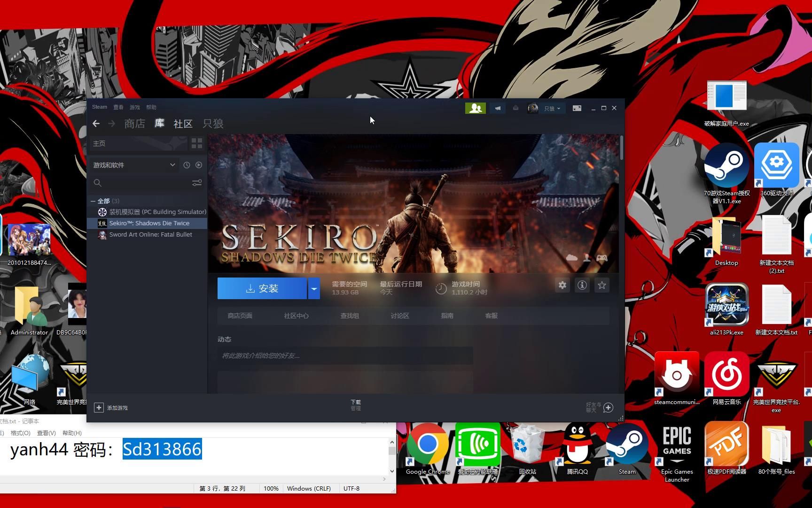Click the library search field
The width and height of the screenshot is (812, 508).
coord(141,183)
